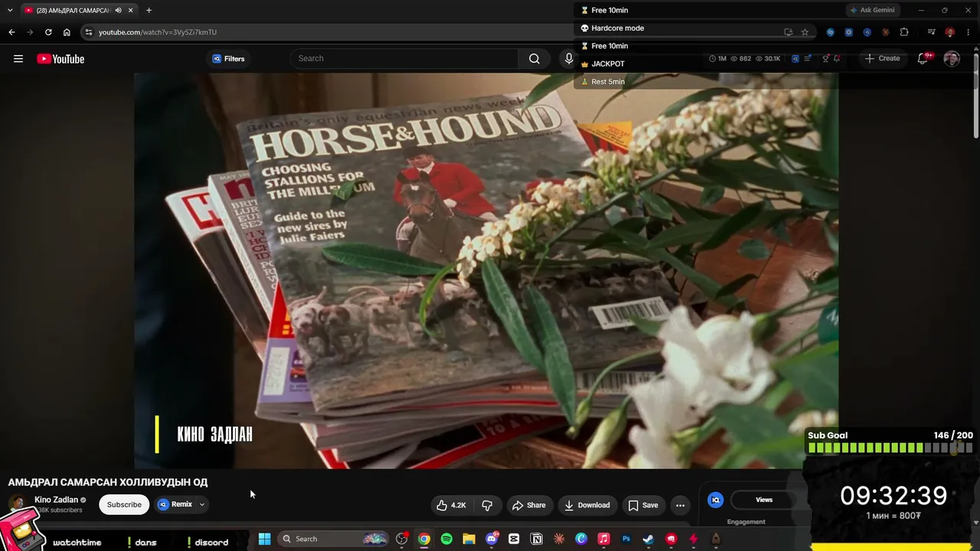This screenshot has width=980, height=551.
Task: Reload the page in Chrome
Action: point(48,32)
